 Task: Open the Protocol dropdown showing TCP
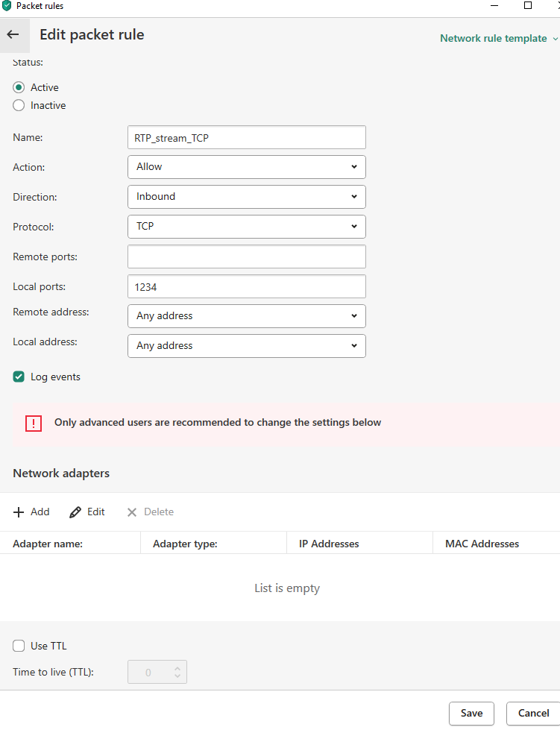246,227
